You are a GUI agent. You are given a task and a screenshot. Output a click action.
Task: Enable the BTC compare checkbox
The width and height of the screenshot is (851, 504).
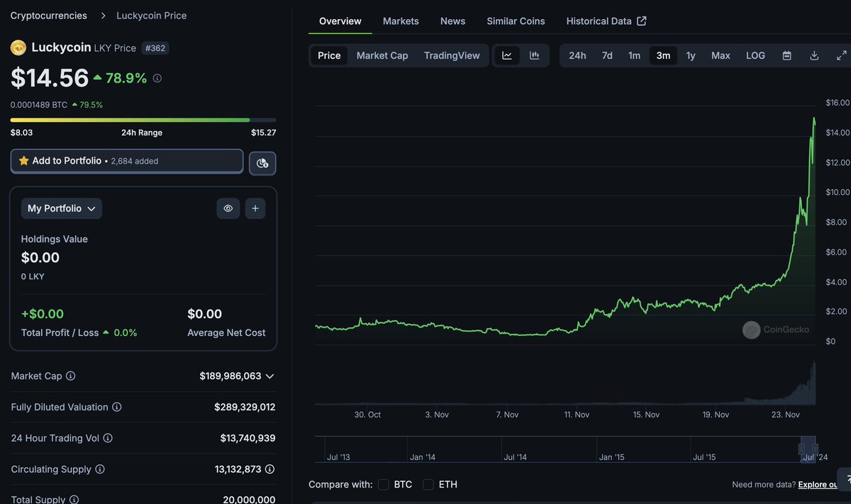pyautogui.click(x=384, y=485)
